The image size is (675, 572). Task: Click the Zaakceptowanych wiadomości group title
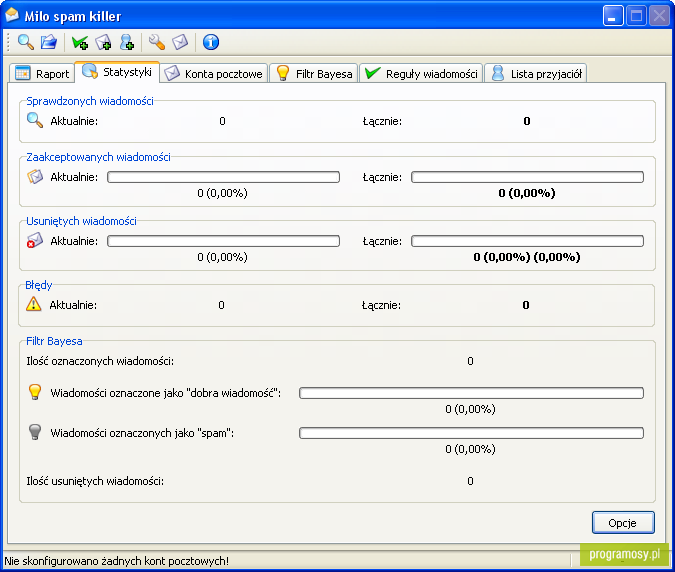98,157
